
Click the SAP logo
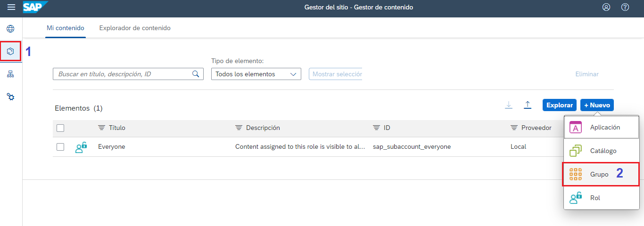click(x=35, y=7)
